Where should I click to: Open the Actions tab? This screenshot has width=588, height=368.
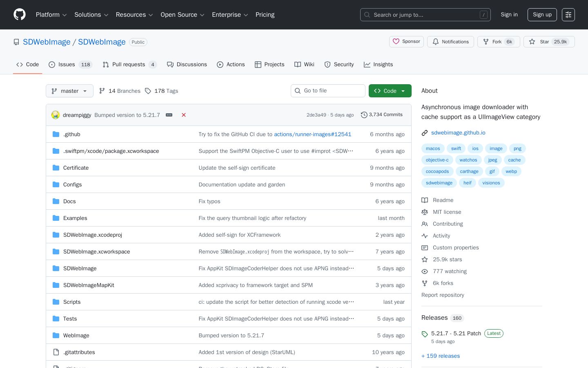point(231,65)
